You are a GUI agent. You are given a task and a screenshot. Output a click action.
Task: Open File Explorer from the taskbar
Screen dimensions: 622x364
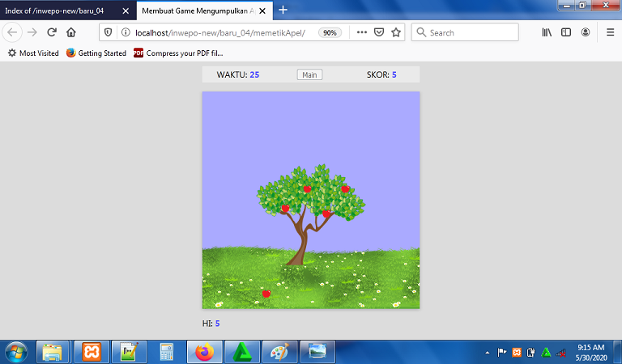[x=54, y=352]
